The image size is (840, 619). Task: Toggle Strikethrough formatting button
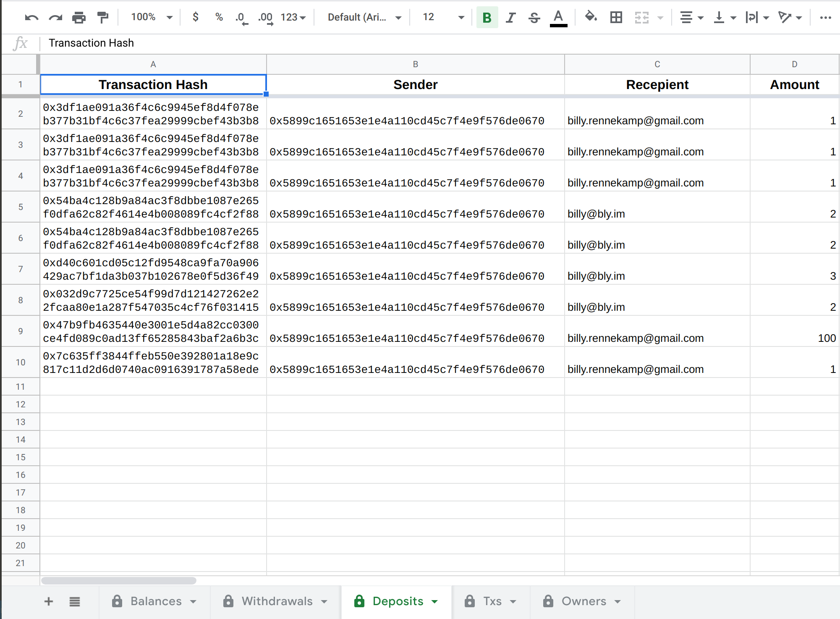pyautogui.click(x=534, y=17)
